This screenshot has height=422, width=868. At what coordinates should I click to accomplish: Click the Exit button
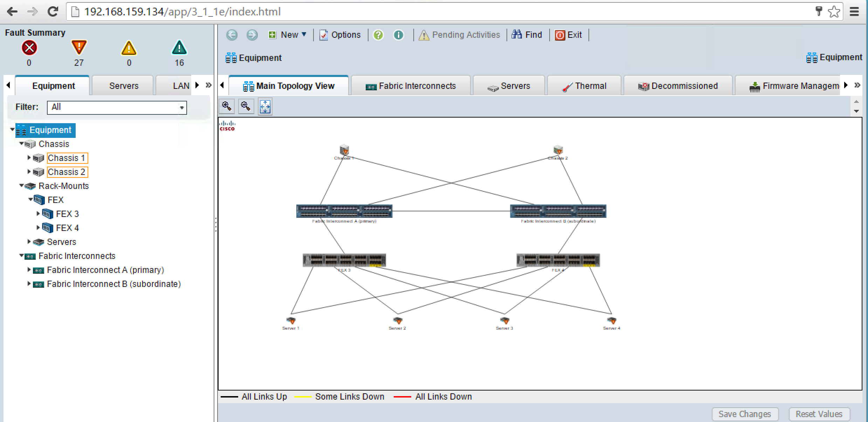coord(569,35)
